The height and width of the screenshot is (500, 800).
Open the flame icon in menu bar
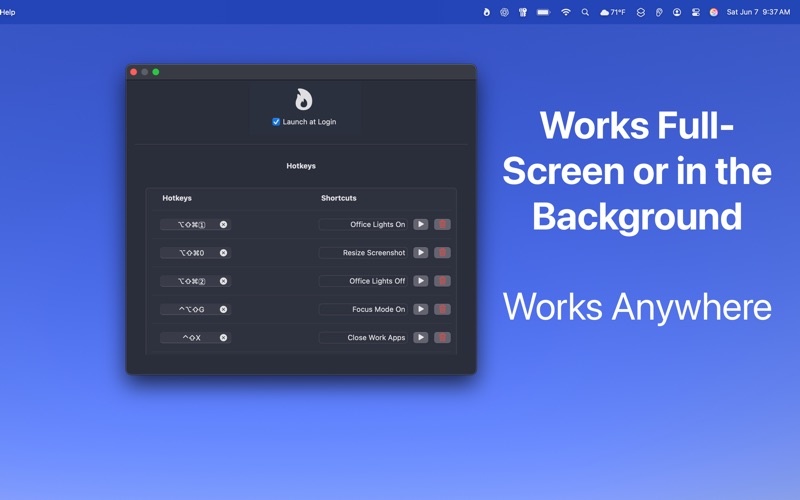click(487, 12)
